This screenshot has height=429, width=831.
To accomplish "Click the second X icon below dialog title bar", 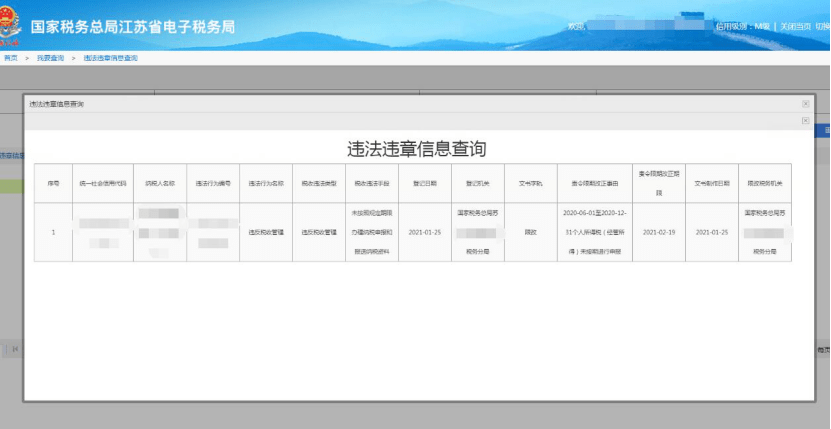I will tap(806, 121).
